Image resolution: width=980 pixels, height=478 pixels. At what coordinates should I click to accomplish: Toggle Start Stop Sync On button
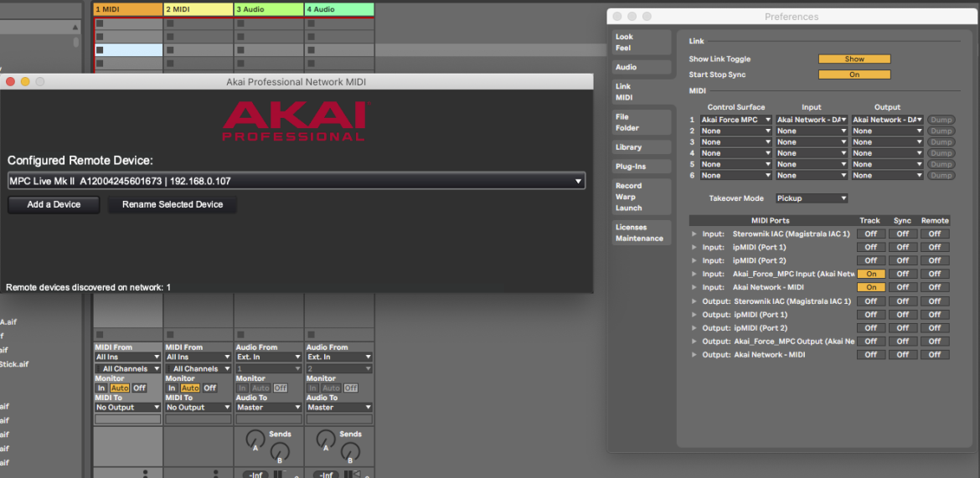pos(854,75)
